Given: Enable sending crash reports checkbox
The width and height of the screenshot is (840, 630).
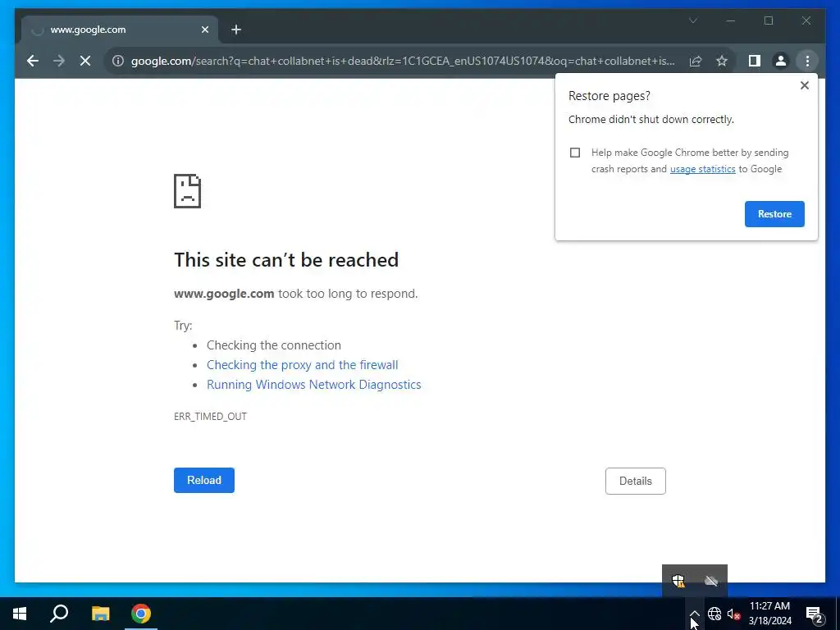Looking at the screenshot, I should pyautogui.click(x=575, y=153).
